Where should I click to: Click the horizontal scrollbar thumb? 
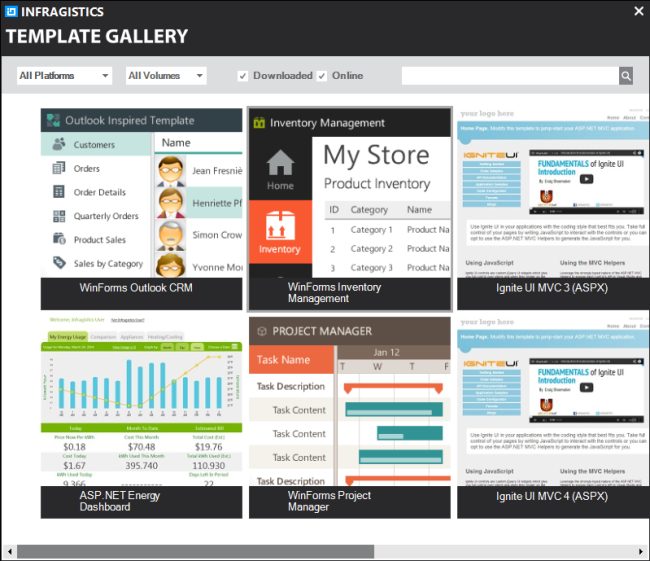coord(195,551)
